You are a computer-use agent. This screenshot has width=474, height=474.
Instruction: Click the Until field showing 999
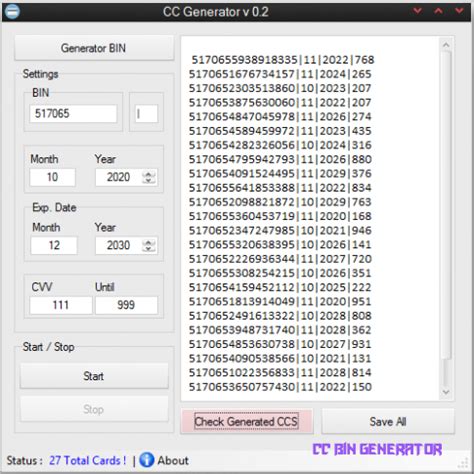pyautogui.click(x=126, y=305)
